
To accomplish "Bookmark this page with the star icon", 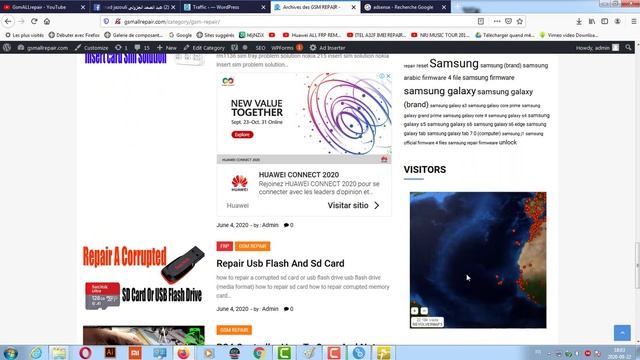I will coord(520,21).
